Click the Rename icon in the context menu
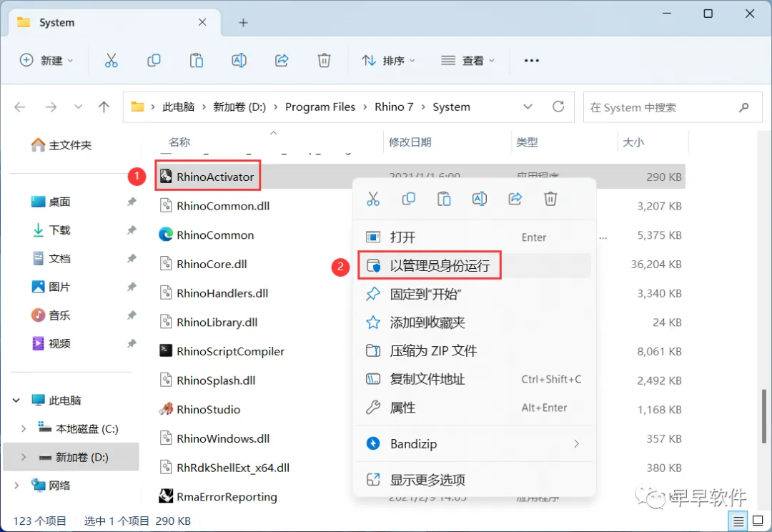This screenshot has height=532, width=772. point(480,199)
